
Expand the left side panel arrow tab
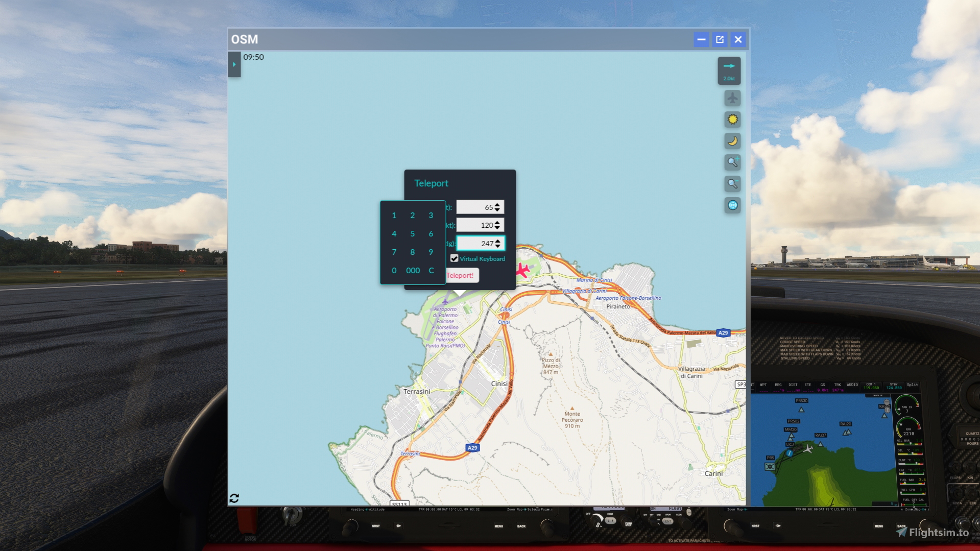(234, 65)
